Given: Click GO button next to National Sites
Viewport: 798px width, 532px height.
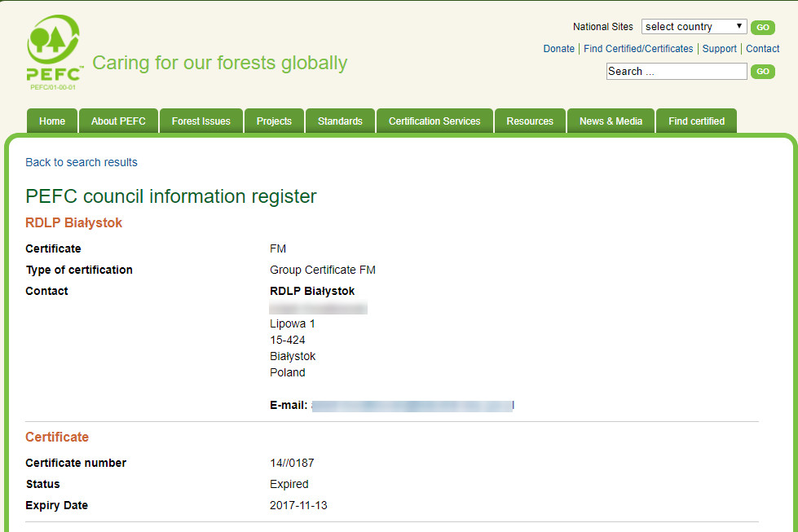Looking at the screenshot, I should pos(762,28).
